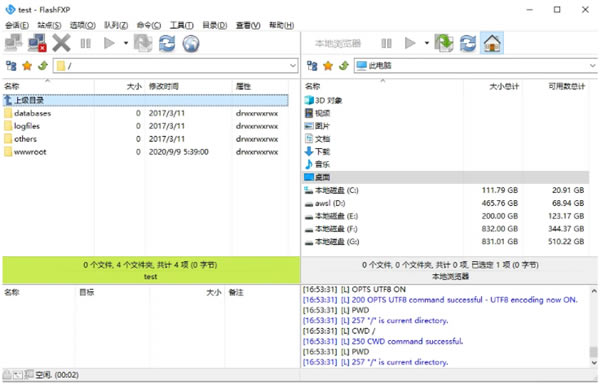
Task: Click the Pause icon in right toolbar
Action: [x=386, y=43]
